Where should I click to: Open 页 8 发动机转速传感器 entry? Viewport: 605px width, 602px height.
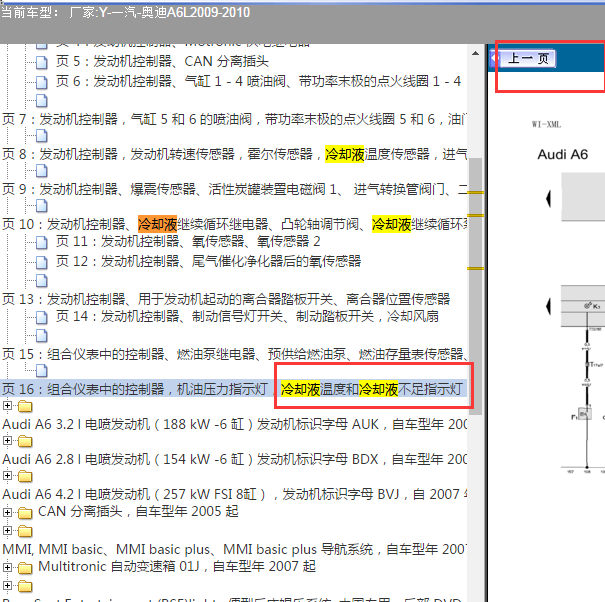point(234,154)
